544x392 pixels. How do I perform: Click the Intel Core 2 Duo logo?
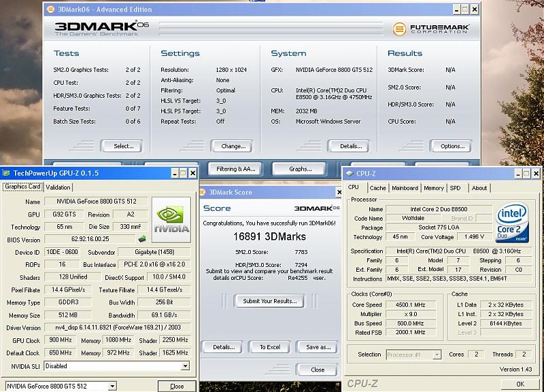[513, 222]
